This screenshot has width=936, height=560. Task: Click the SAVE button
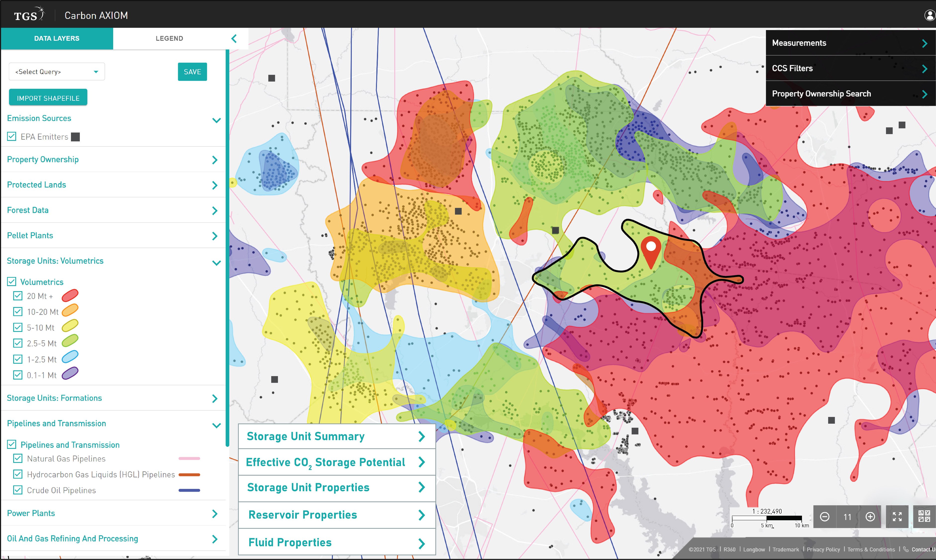192,72
